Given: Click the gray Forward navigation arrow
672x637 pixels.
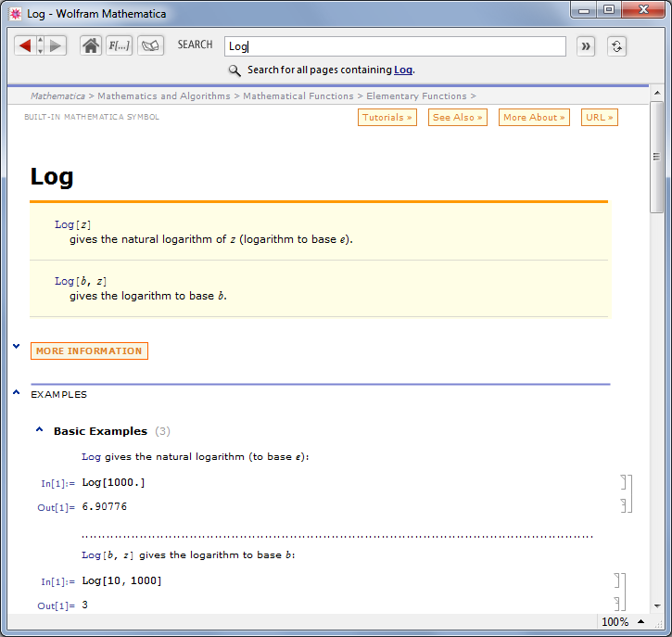Looking at the screenshot, I should 56,45.
